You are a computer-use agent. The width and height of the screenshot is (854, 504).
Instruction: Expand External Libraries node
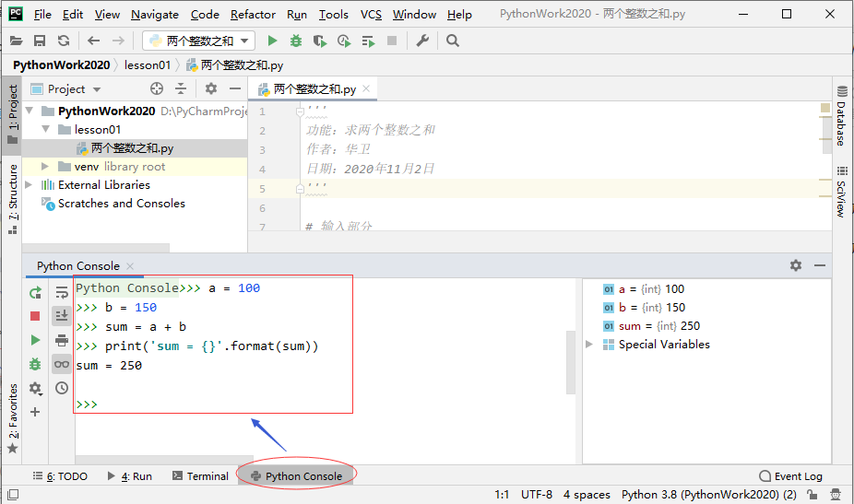point(29,185)
